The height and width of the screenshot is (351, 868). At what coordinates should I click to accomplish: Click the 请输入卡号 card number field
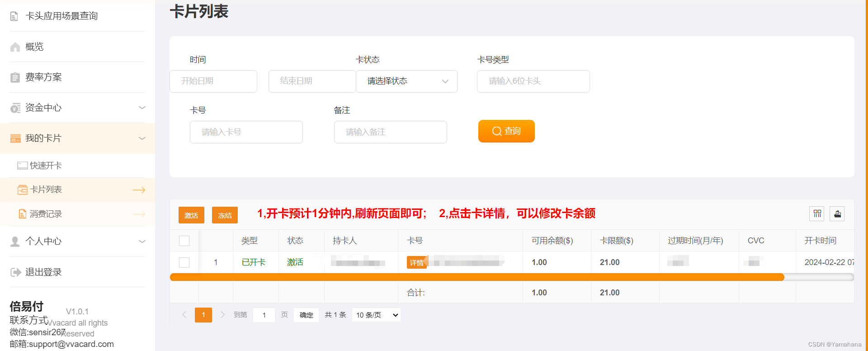point(246,132)
